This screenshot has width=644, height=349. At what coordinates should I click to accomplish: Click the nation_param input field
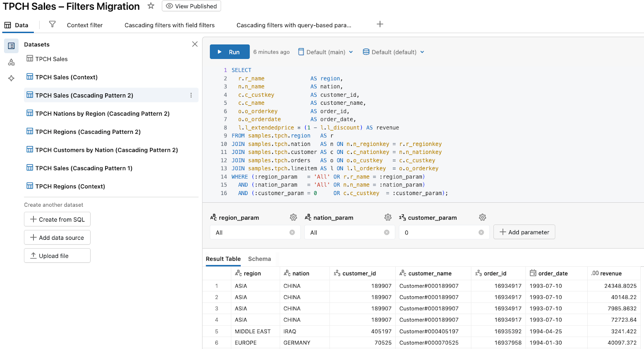pos(350,233)
